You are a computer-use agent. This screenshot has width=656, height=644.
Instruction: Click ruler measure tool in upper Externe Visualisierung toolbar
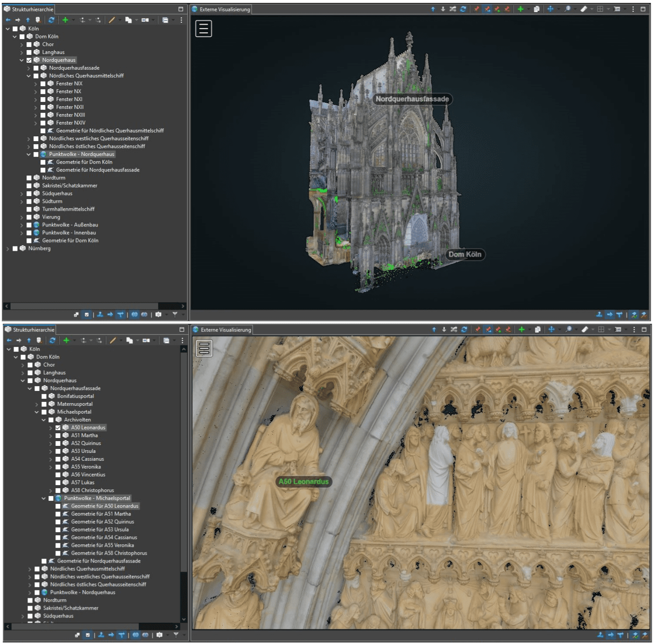584,9
